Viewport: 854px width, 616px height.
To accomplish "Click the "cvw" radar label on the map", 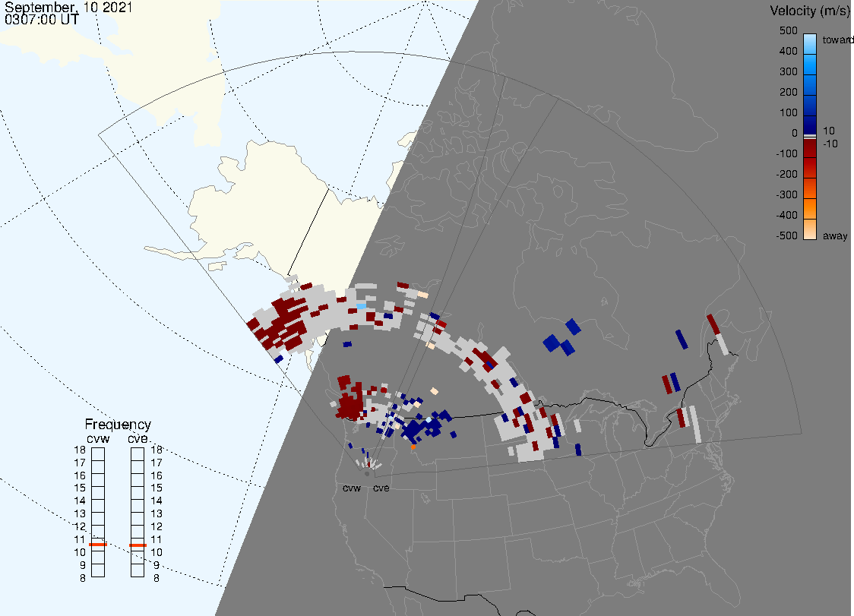I will pos(352,488).
